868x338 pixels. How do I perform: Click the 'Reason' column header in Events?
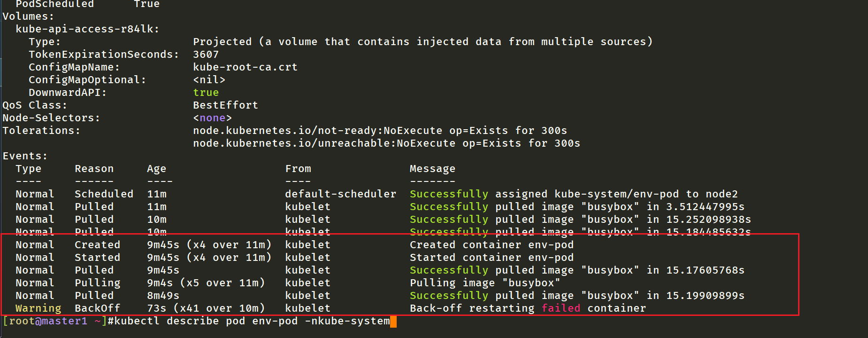point(94,169)
